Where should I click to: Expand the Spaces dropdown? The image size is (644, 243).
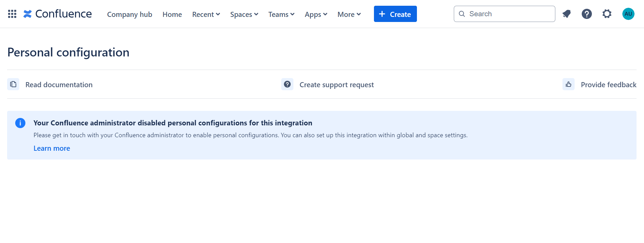244,14
